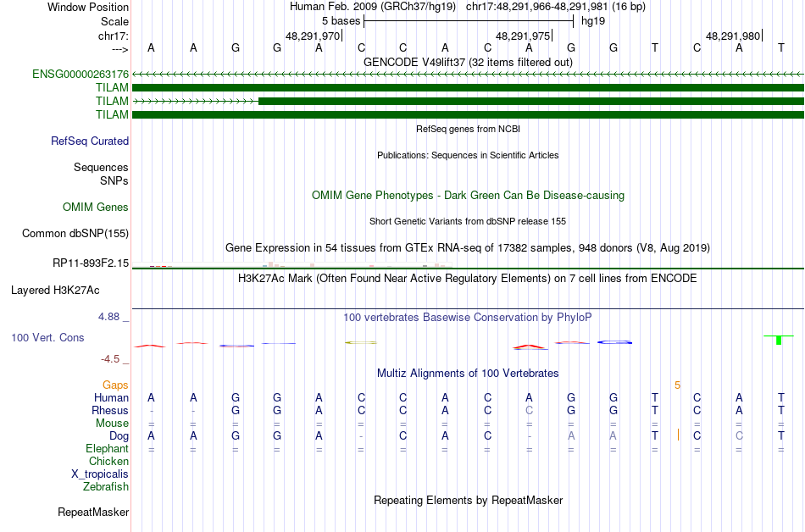Click the RP11-893F2.15 gene label
This screenshot has width=805, height=532.
coord(91,263)
